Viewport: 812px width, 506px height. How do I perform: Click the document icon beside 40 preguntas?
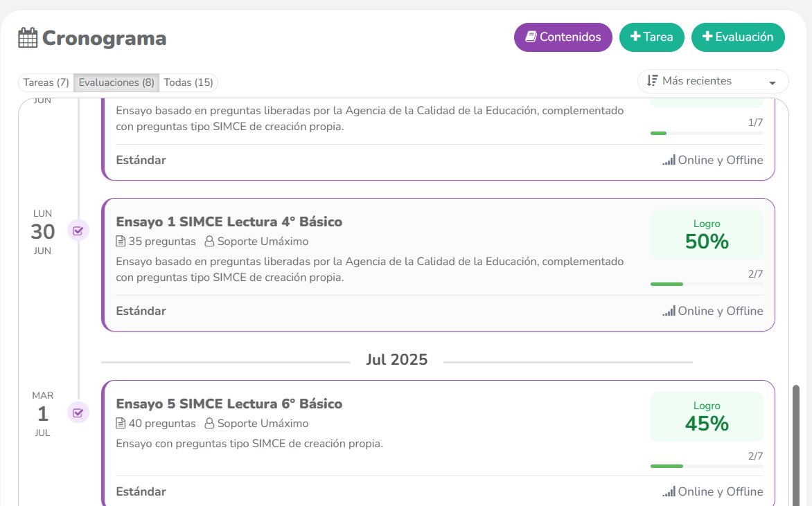point(121,424)
